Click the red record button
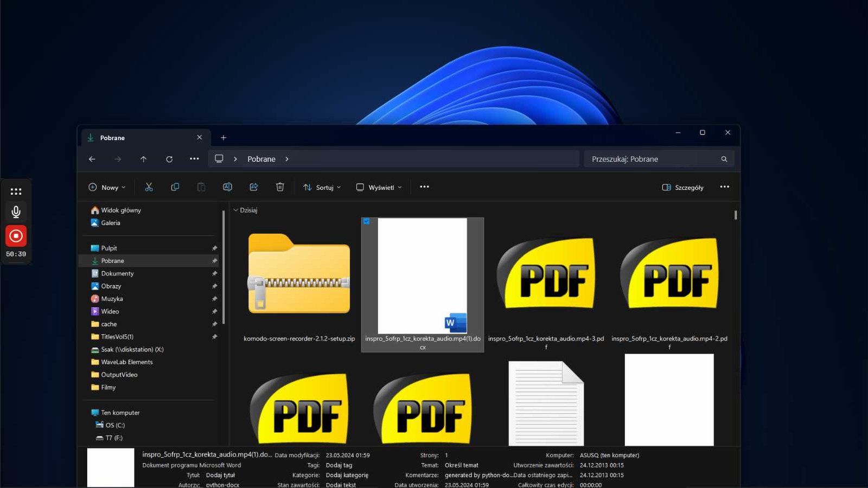Viewport: 868px width, 488px height. tap(16, 236)
